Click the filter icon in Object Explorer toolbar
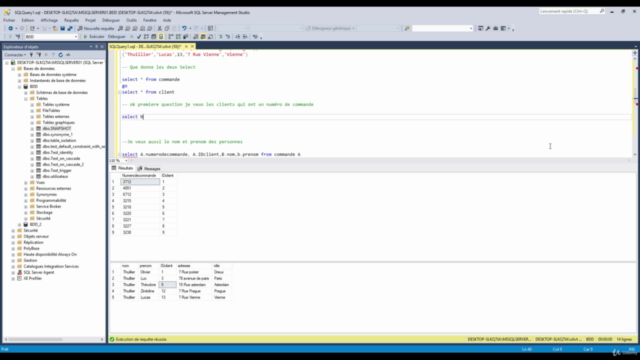 53,55
